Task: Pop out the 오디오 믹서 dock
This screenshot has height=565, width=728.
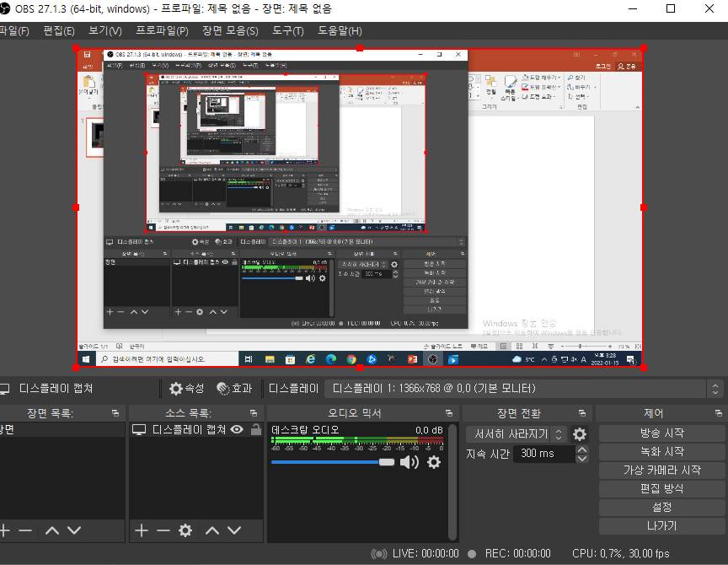Action: click(449, 413)
